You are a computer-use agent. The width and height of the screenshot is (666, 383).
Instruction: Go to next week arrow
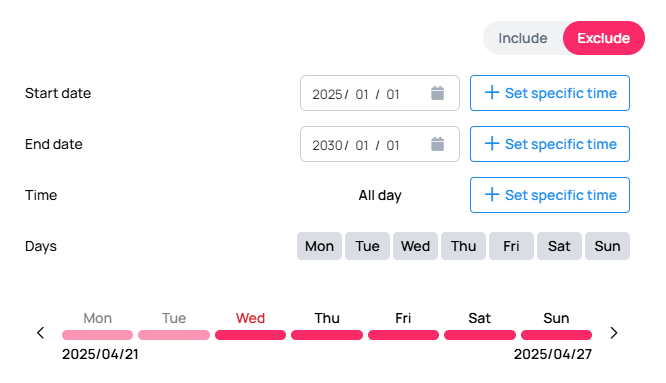tap(613, 333)
